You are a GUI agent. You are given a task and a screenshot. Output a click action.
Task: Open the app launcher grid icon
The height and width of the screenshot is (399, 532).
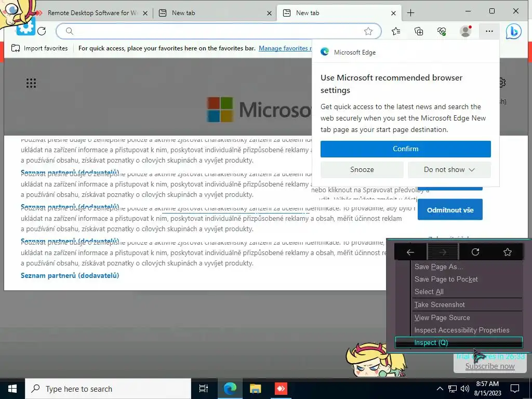31,83
